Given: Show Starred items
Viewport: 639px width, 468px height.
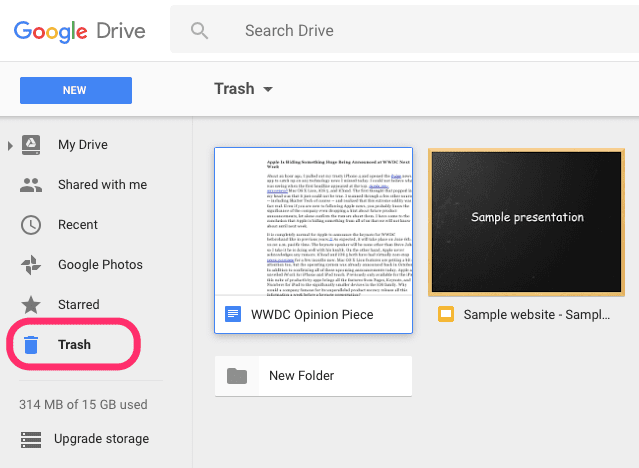Looking at the screenshot, I should [x=79, y=305].
